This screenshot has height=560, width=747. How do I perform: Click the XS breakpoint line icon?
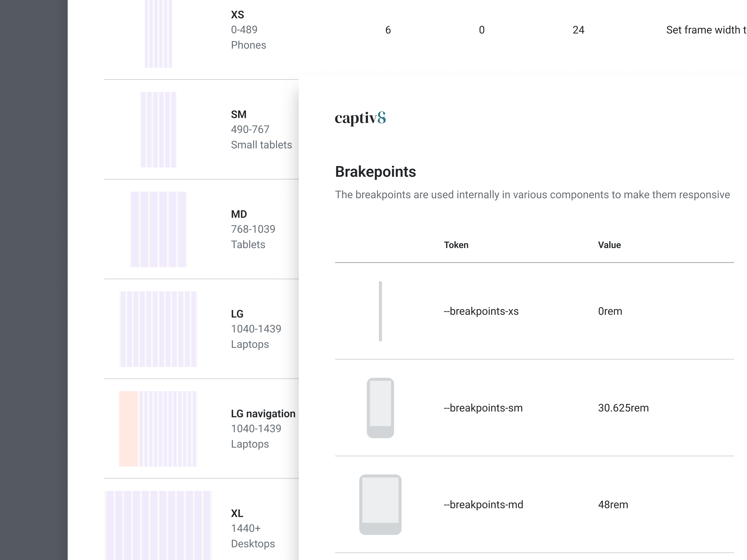(x=380, y=311)
